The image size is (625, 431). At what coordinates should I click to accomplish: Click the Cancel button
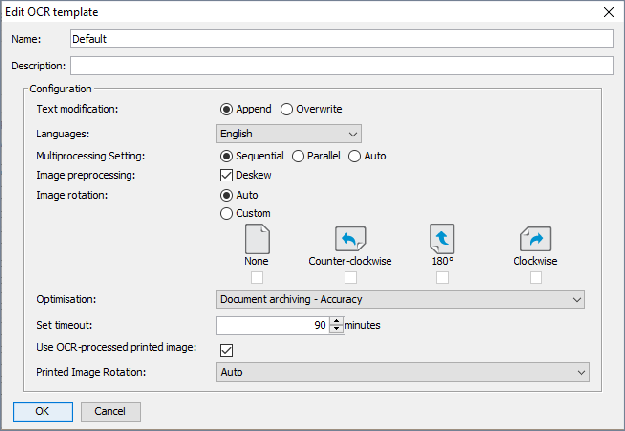(x=111, y=411)
